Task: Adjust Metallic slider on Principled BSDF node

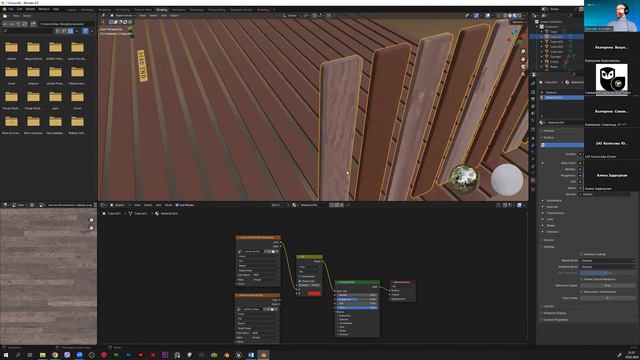Action: [x=357, y=295]
